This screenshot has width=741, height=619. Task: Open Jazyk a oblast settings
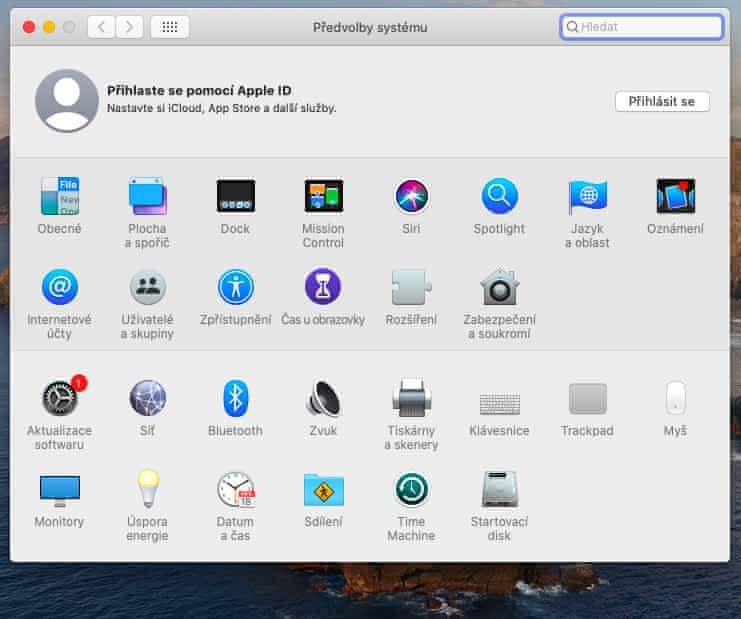[587, 197]
